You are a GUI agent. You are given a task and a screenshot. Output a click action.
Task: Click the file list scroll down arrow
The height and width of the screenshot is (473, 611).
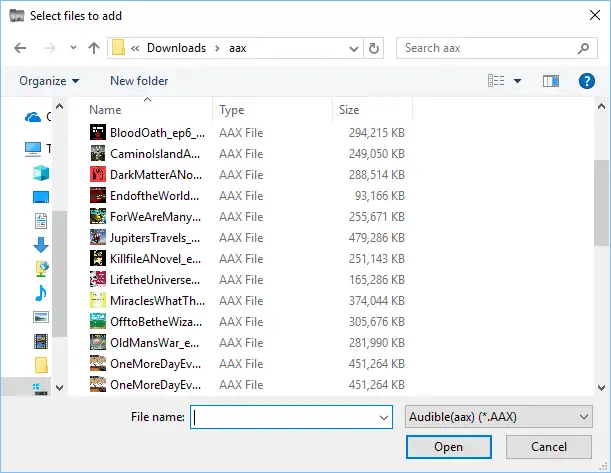coord(601,388)
